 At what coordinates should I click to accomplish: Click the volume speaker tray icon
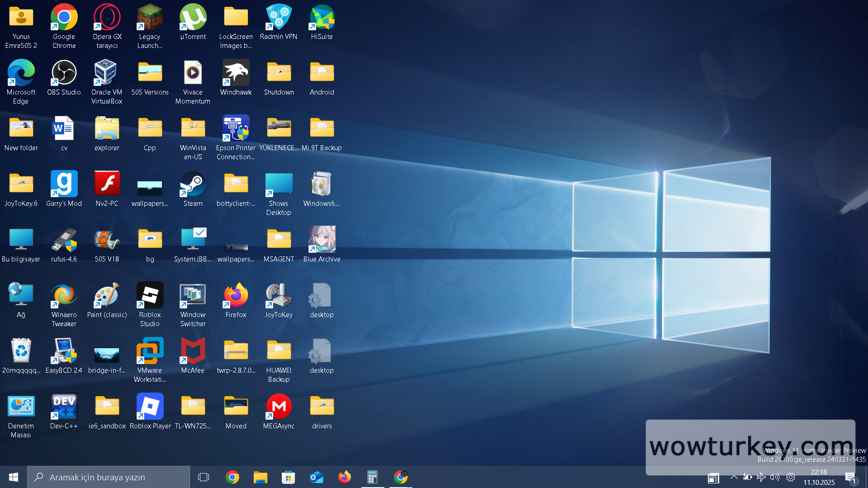coord(775,477)
